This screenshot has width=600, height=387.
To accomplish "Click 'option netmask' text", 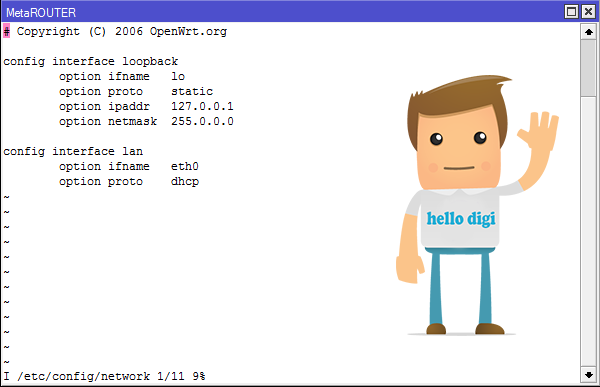I will (108, 121).
